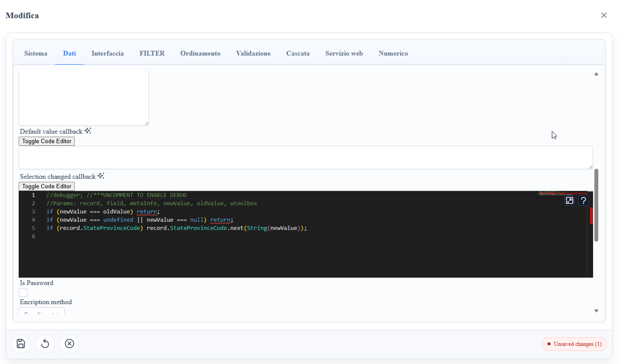Image resolution: width=620 pixels, height=364 pixels.
Task: Click the //Params comment on line 2
Action: tap(152, 203)
